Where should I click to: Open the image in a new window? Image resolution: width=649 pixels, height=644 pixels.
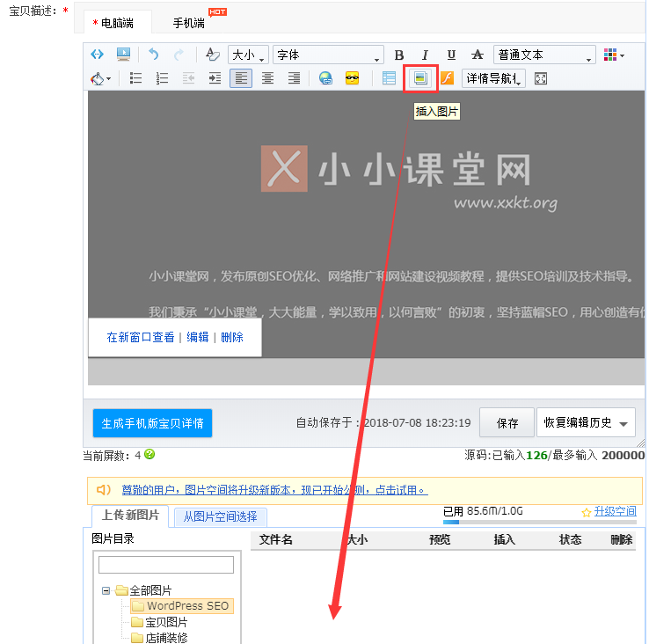[141, 337]
